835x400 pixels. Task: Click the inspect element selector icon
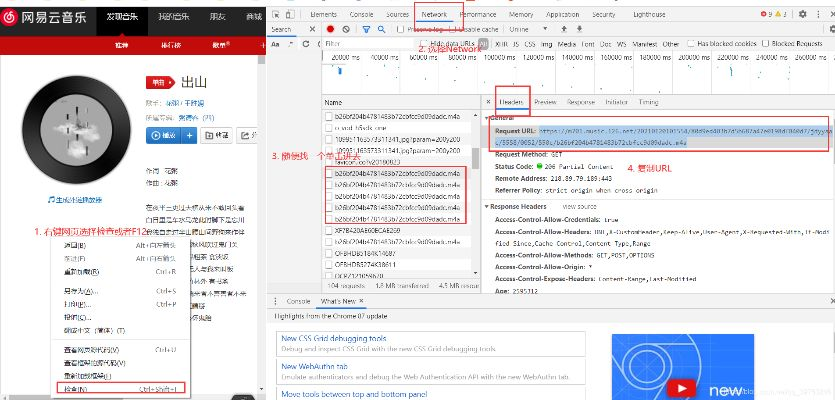[x=275, y=15]
